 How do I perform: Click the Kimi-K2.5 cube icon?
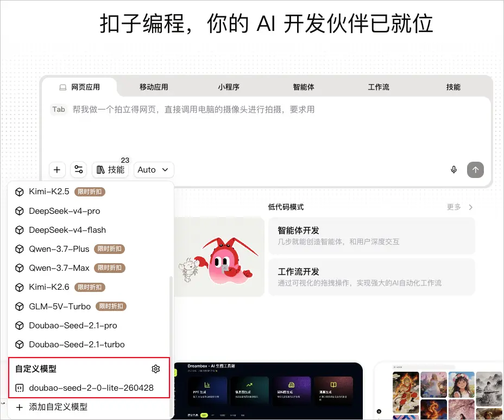click(20, 192)
